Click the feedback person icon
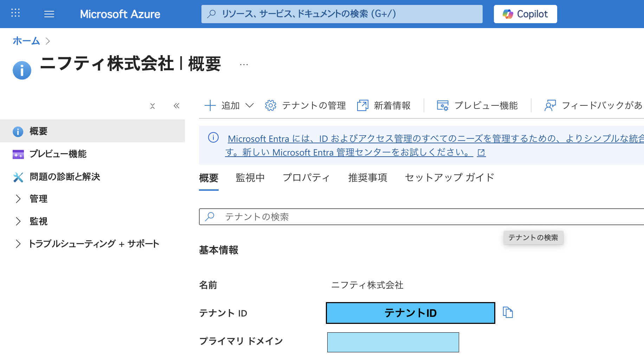The width and height of the screenshot is (644, 359). [550, 105]
